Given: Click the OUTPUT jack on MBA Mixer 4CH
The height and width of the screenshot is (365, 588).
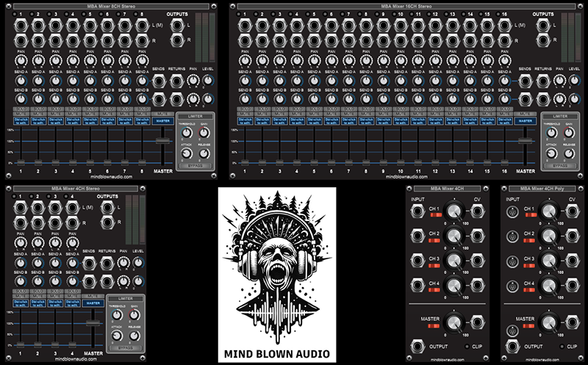Looking at the screenshot, I should pyautogui.click(x=417, y=347).
